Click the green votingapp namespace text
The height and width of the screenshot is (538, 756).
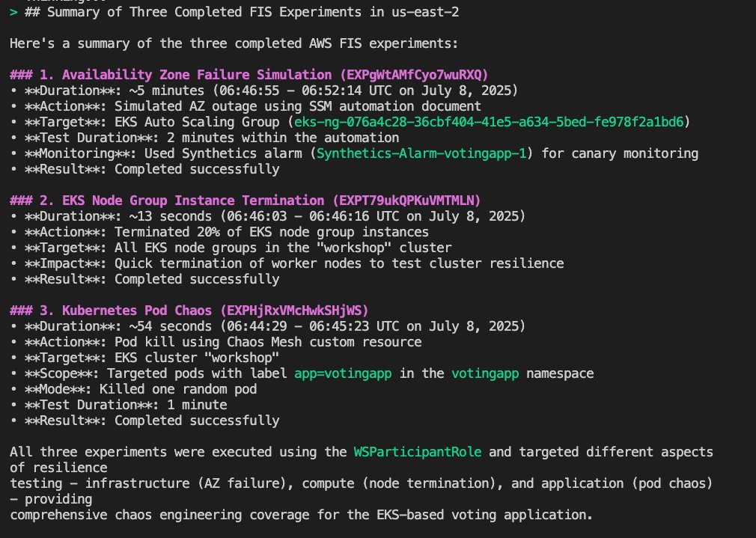coord(485,373)
